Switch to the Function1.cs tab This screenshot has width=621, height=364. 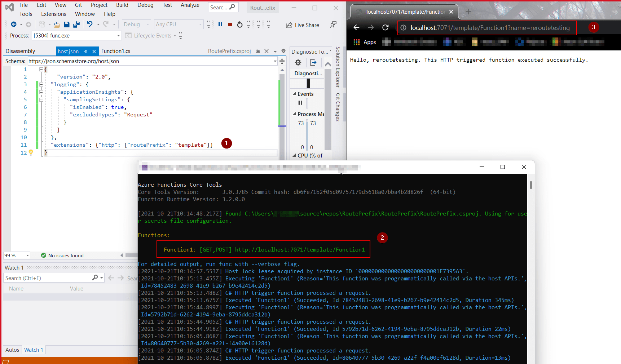pos(116,51)
